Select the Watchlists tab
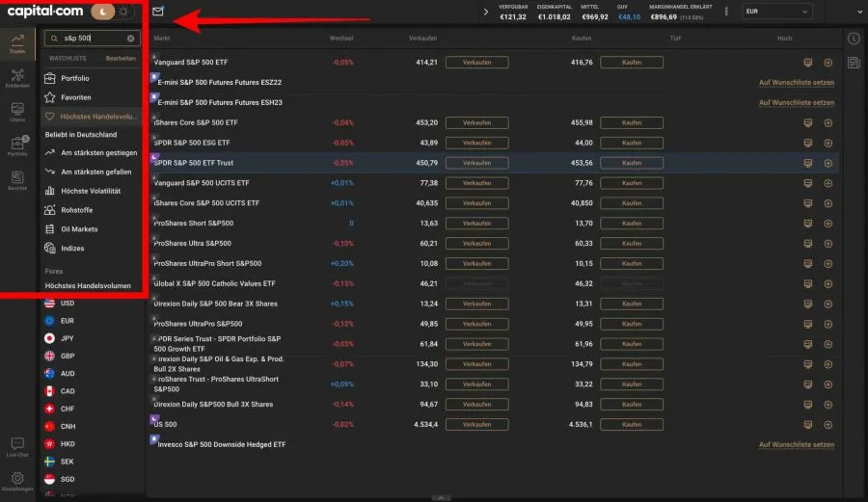The image size is (868, 502). [68, 58]
